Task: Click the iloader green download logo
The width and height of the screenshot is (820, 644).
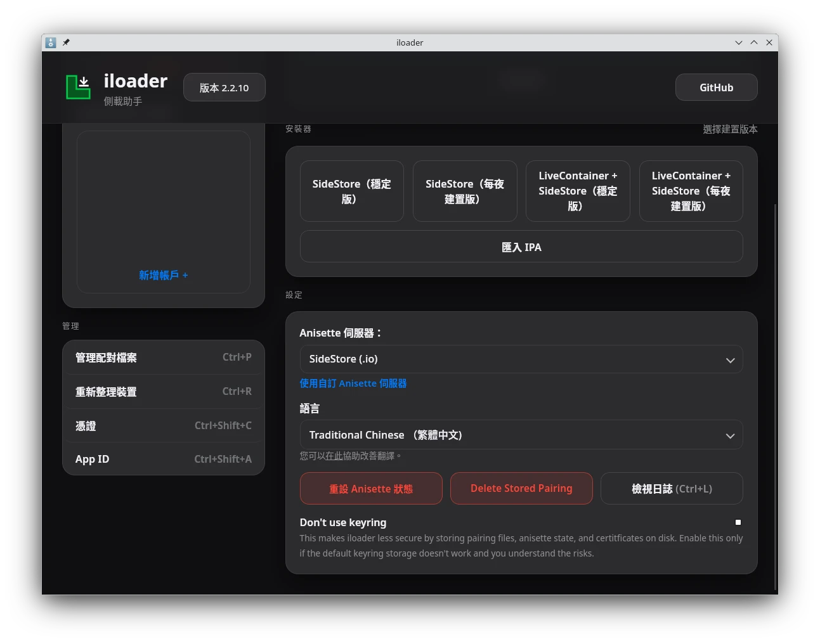Action: (x=79, y=87)
